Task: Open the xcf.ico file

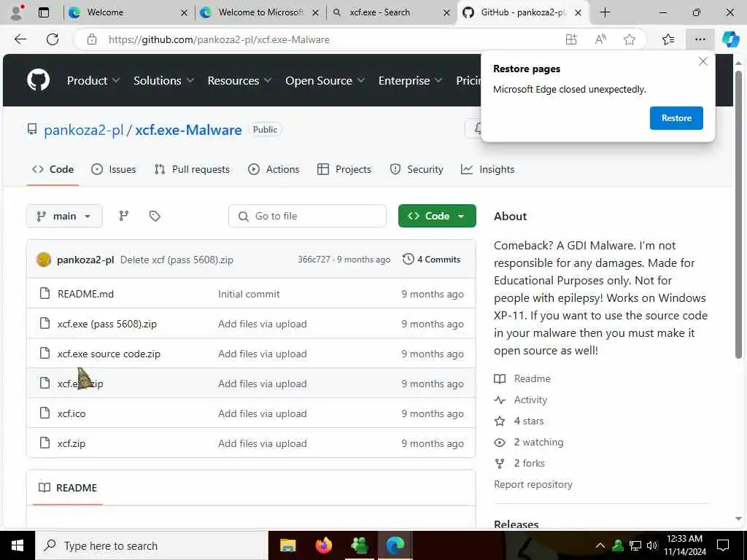Action: (71, 413)
